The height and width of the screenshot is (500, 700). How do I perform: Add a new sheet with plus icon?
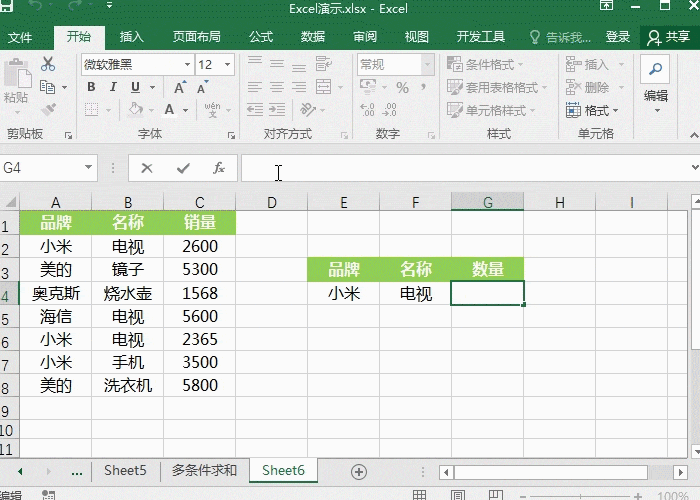pos(359,471)
